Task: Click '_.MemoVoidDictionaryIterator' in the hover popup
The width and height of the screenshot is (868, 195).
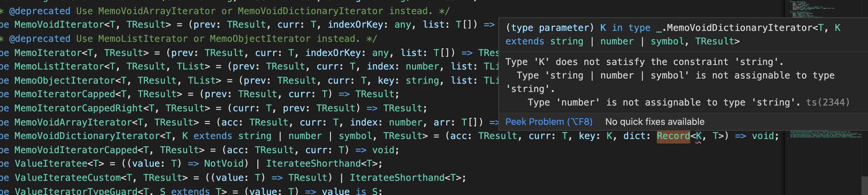Action: pos(734,28)
